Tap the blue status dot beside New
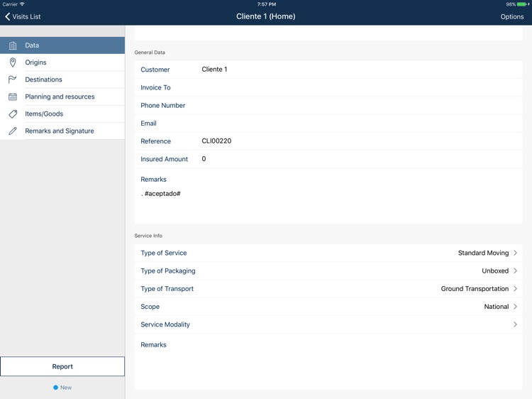 (x=55, y=388)
